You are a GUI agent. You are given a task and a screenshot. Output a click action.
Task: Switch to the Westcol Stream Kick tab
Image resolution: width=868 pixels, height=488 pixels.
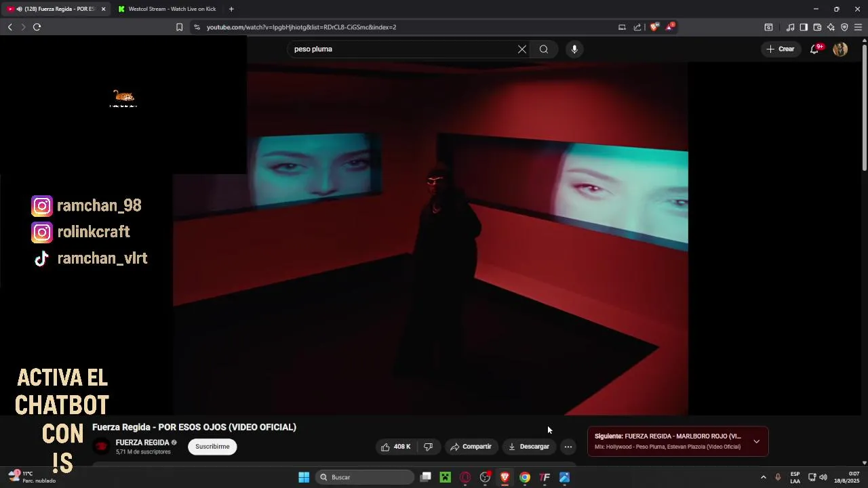(x=167, y=9)
